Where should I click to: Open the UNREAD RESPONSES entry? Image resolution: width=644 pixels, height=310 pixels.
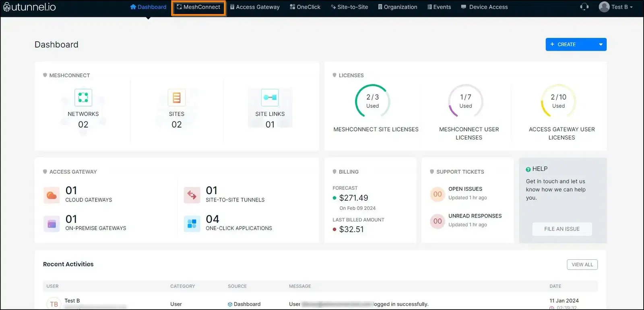pos(475,216)
